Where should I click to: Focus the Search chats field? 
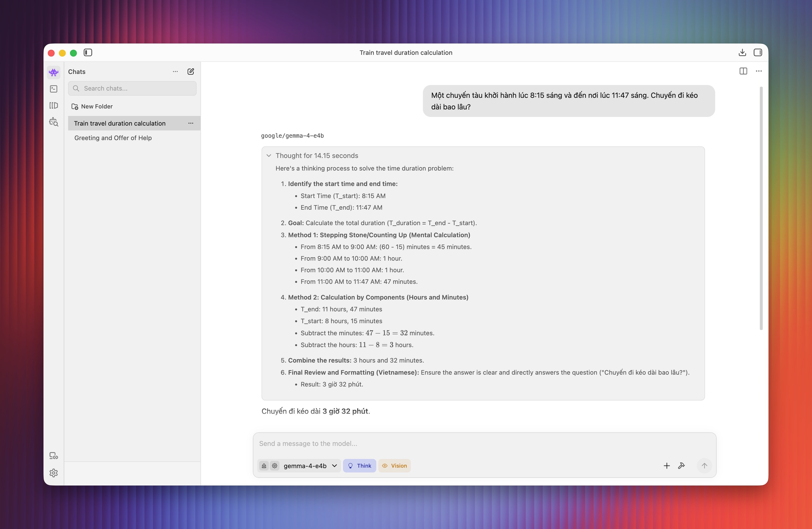point(132,88)
